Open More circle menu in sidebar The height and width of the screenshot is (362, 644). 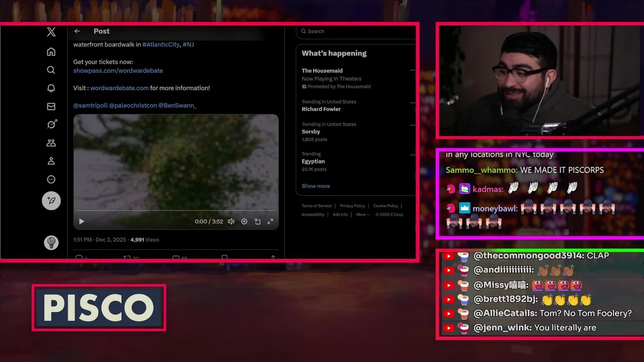[51, 179]
